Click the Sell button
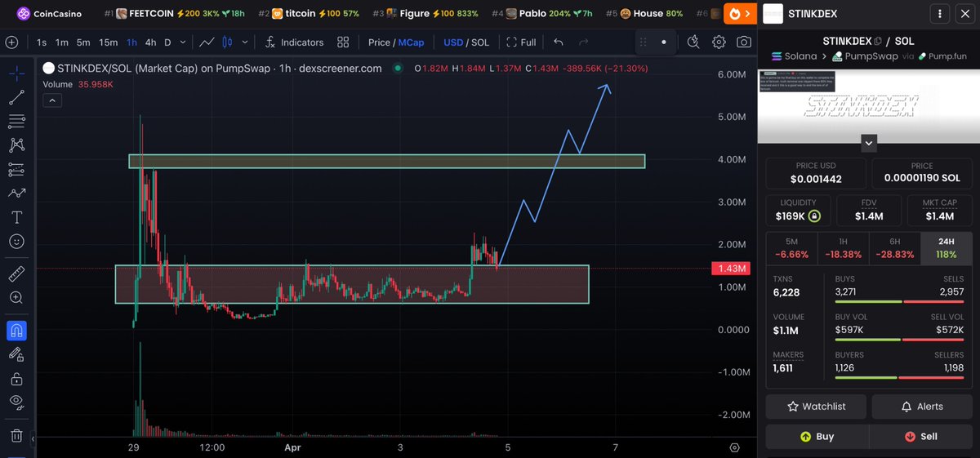 point(921,436)
